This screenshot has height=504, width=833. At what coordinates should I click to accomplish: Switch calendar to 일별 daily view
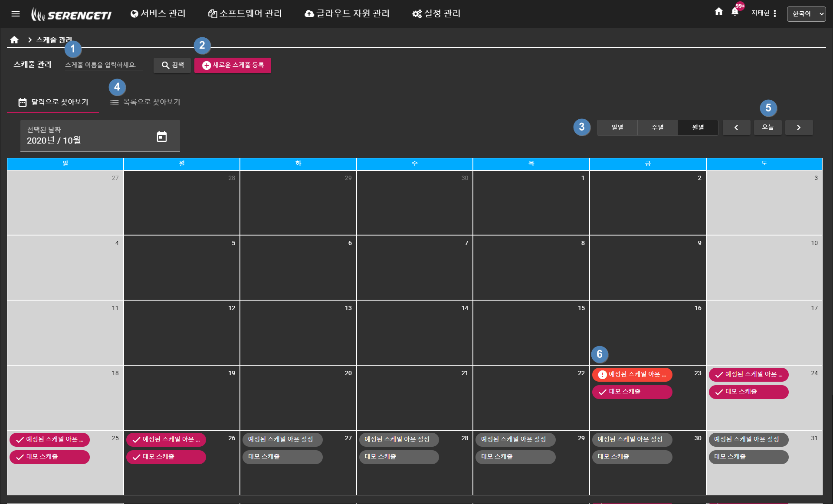click(x=617, y=128)
